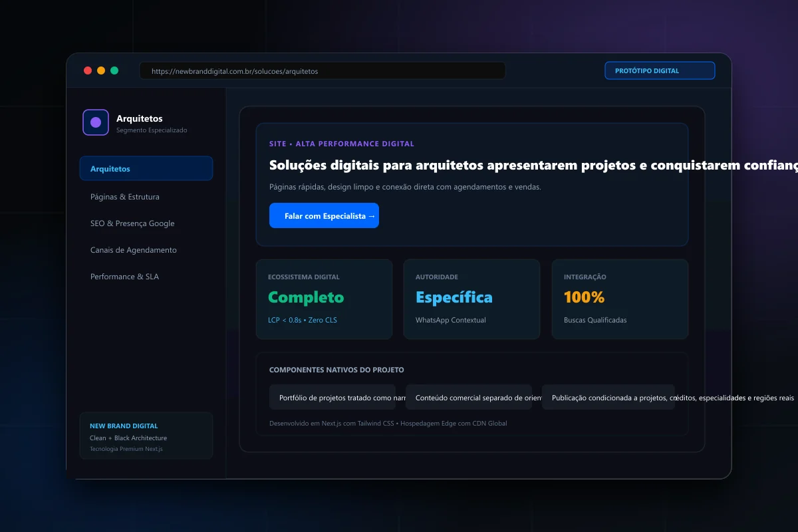Click the text Páginas rápidas, design limpo
Viewport: 798px width, 532px height.
[405, 187]
